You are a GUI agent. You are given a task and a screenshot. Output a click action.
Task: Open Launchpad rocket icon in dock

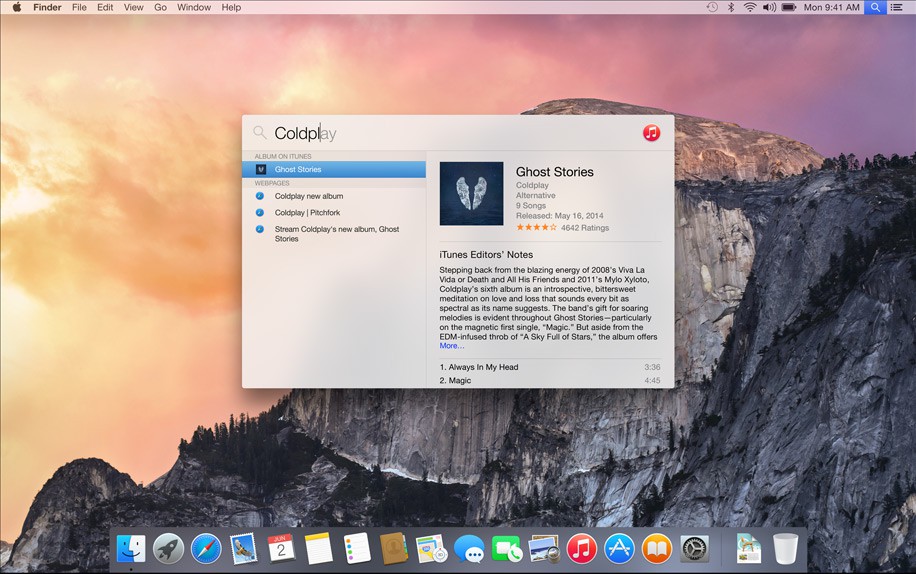[168, 548]
